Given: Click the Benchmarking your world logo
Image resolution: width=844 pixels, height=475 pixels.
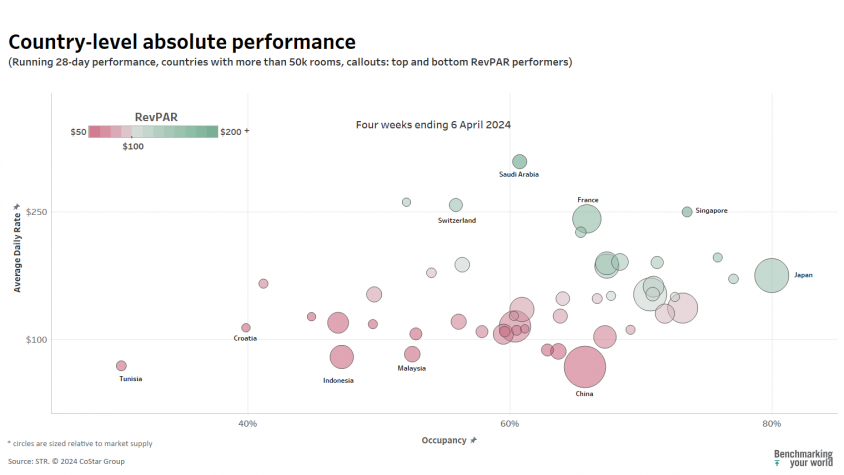Looking at the screenshot, I should click(x=803, y=458).
